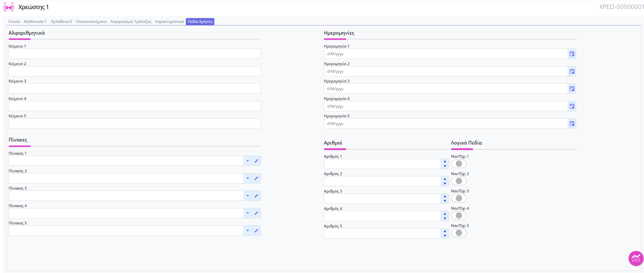Increase Αριθμός 1 with the up arrow

[445, 162]
